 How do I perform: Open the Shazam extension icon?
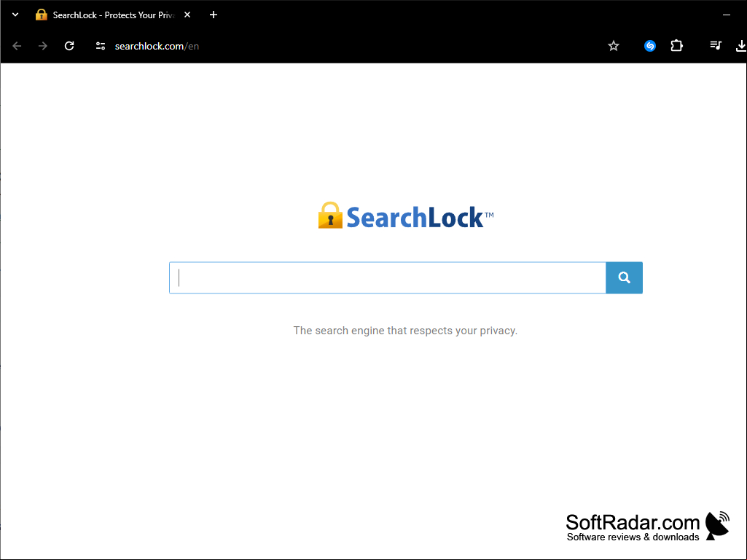650,46
